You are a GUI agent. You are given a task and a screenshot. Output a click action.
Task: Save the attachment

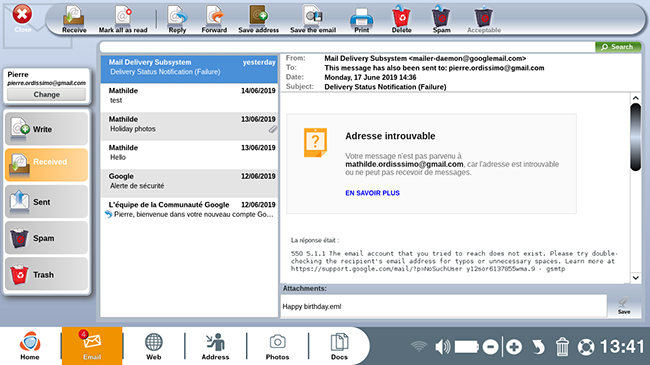624,306
